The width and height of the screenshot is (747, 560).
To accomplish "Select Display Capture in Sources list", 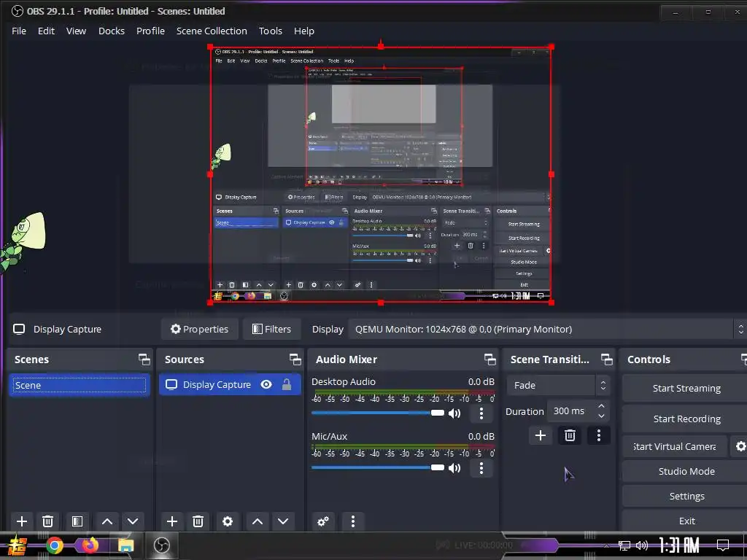I will point(230,384).
